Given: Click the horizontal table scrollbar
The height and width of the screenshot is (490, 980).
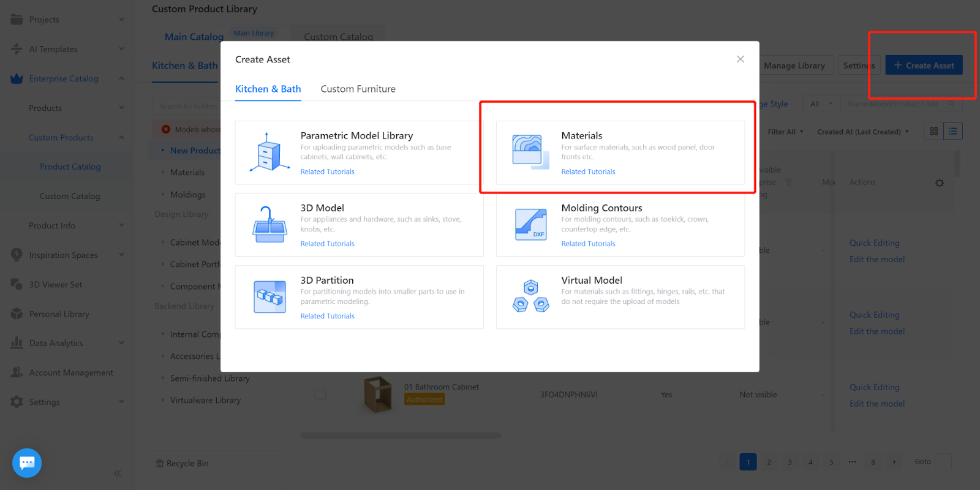Looking at the screenshot, I should [401, 435].
